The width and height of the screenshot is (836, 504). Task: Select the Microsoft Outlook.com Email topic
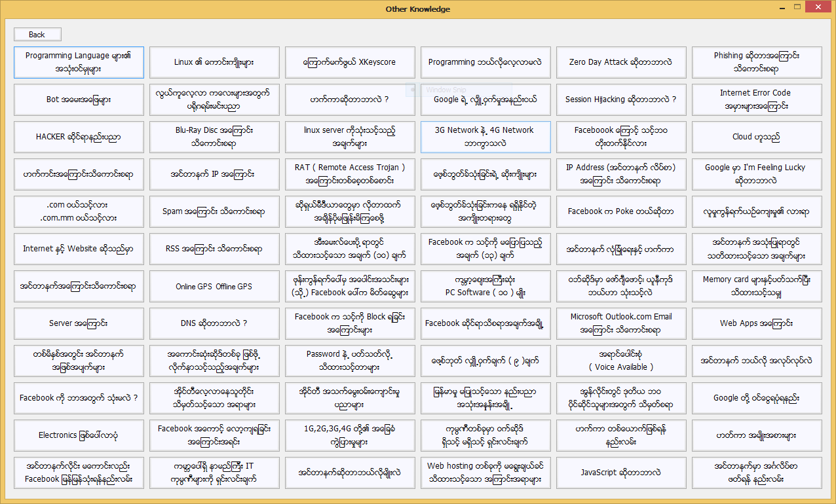pos(621,323)
